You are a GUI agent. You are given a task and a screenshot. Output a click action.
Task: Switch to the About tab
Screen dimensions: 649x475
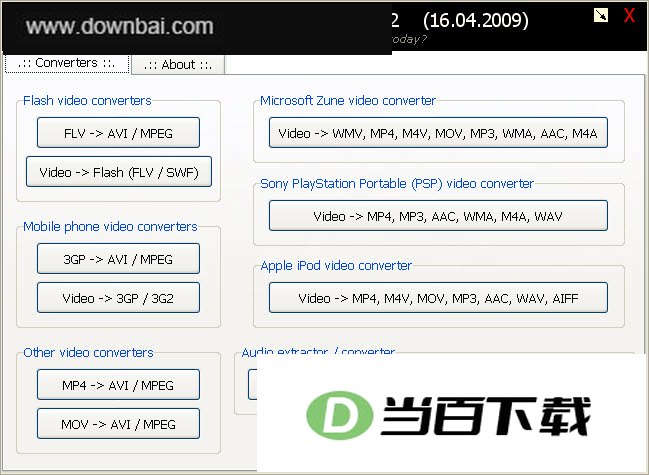click(x=178, y=65)
